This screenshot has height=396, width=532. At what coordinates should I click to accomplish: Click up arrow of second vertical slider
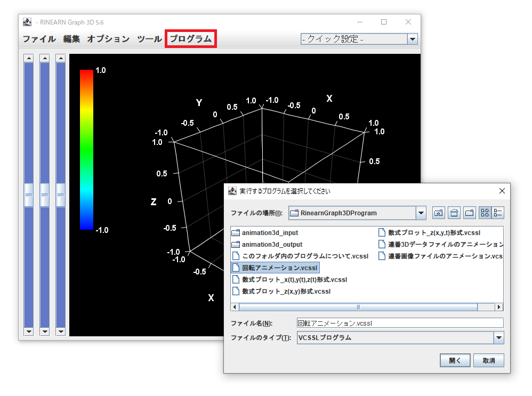(45, 58)
